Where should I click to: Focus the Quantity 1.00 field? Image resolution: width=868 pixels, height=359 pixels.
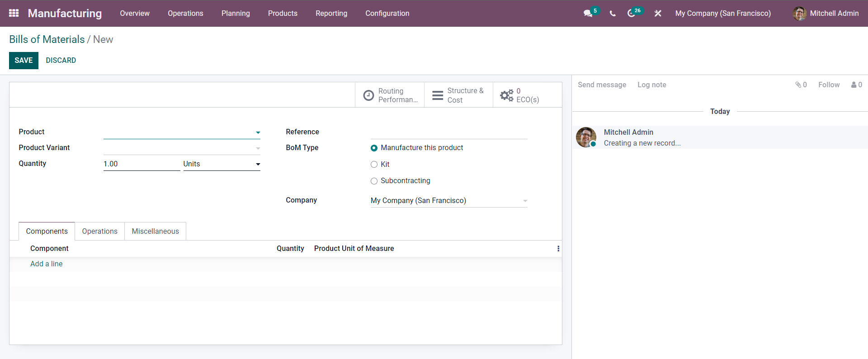pyautogui.click(x=142, y=164)
